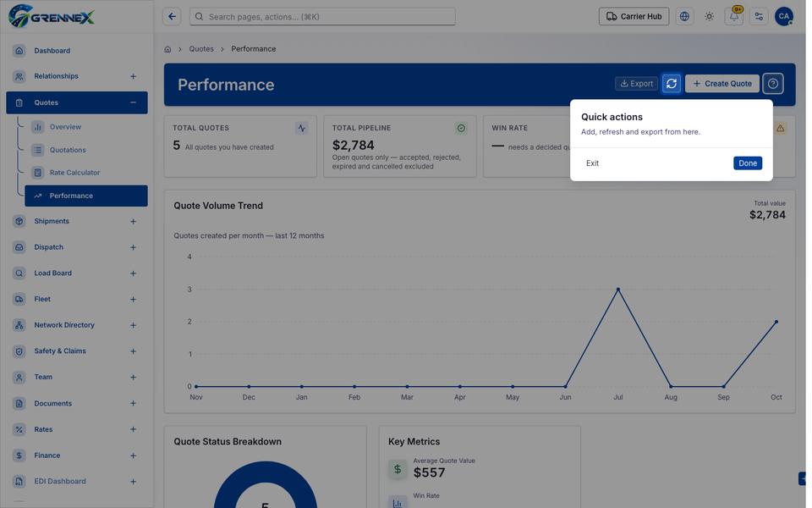
Task: Open the CA user avatar menu
Action: tap(784, 17)
